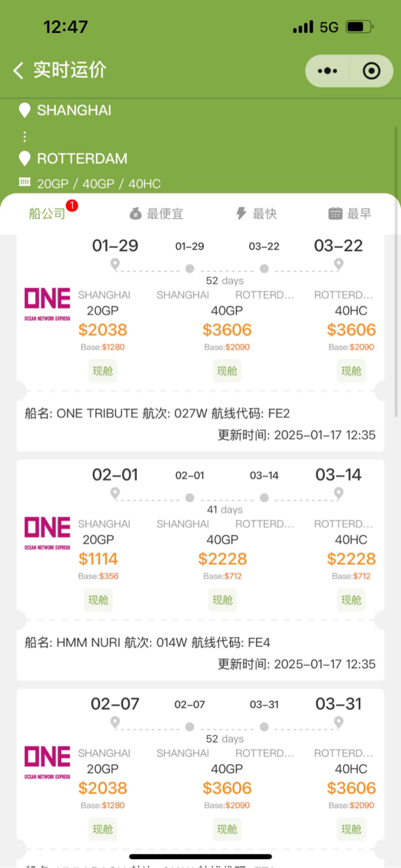Viewport: 401px width, 868px height.
Task: Tap the calendar earliest icon
Action: [335, 213]
